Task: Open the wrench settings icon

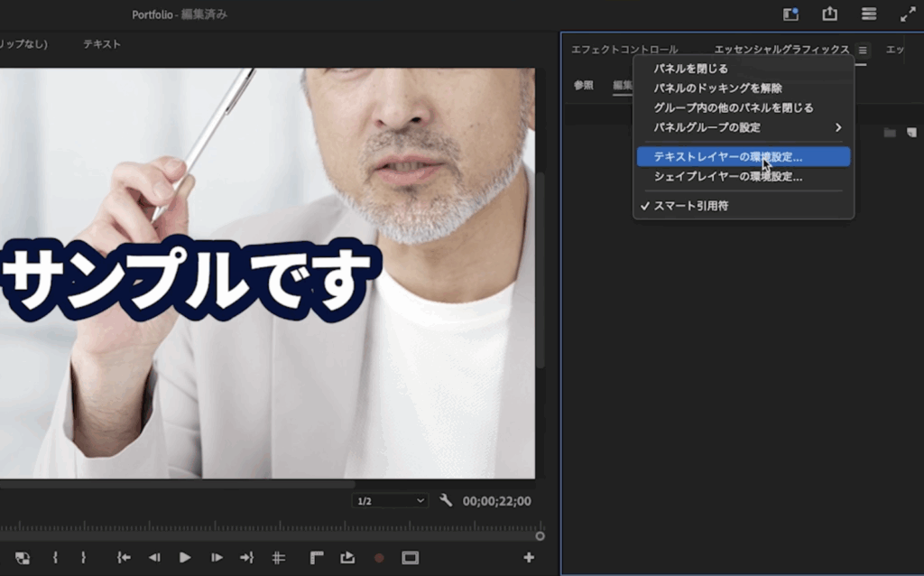Action: click(446, 500)
